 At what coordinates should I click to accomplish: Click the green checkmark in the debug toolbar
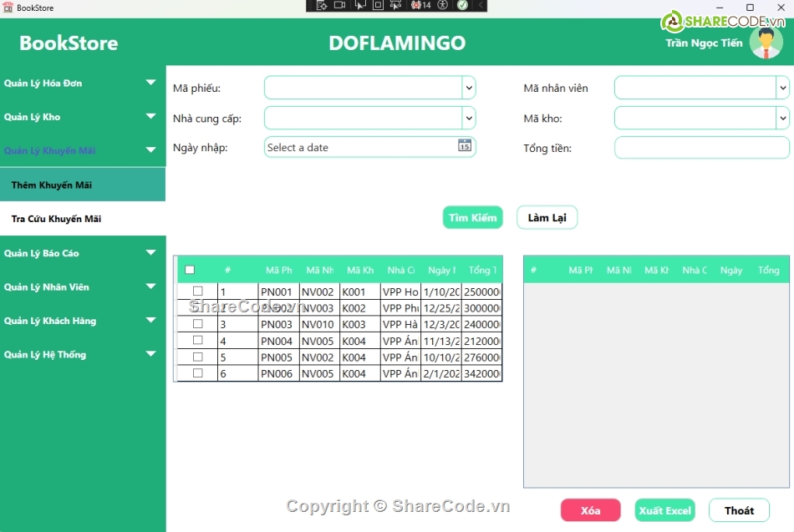pyautogui.click(x=462, y=5)
